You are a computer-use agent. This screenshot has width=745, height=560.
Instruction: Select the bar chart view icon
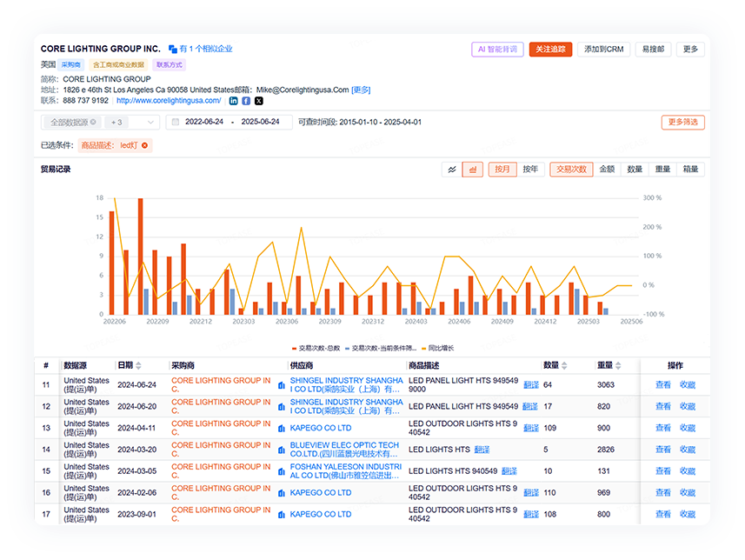[x=473, y=170]
